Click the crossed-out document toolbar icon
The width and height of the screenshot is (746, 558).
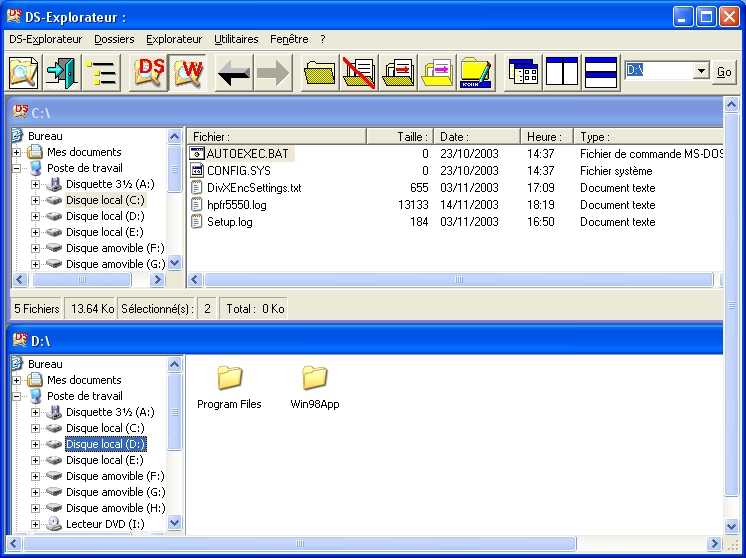[359, 73]
